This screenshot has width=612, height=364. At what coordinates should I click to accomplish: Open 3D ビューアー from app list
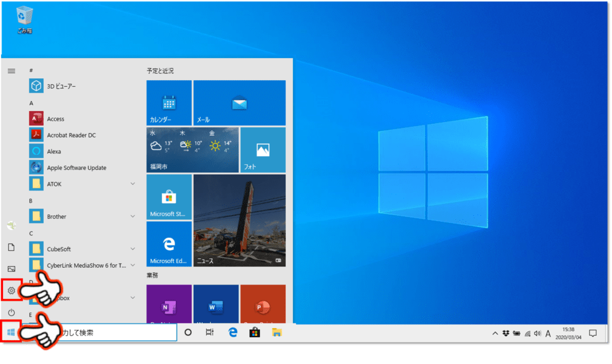click(60, 86)
